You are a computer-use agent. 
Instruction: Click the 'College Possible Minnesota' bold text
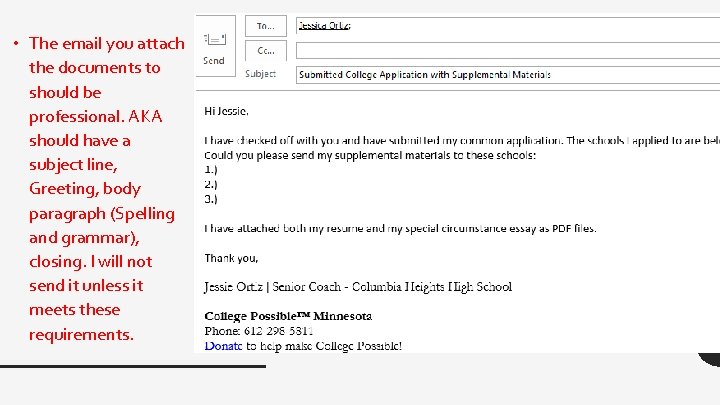click(288, 316)
